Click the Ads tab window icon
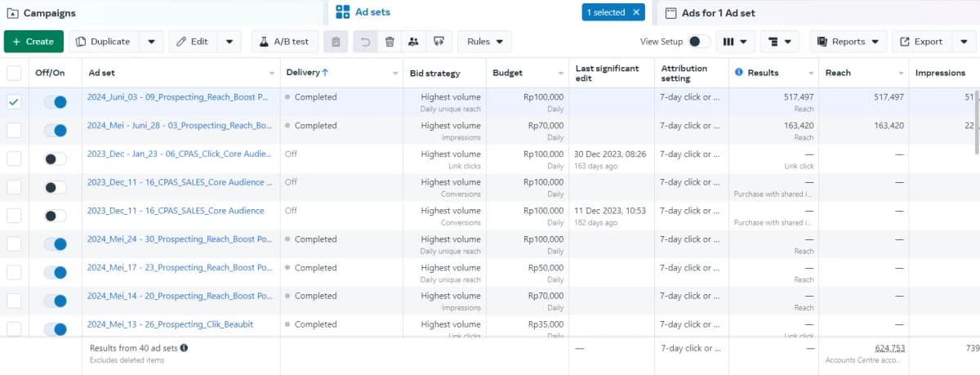Image resolution: width=980 pixels, height=375 pixels. tap(670, 13)
